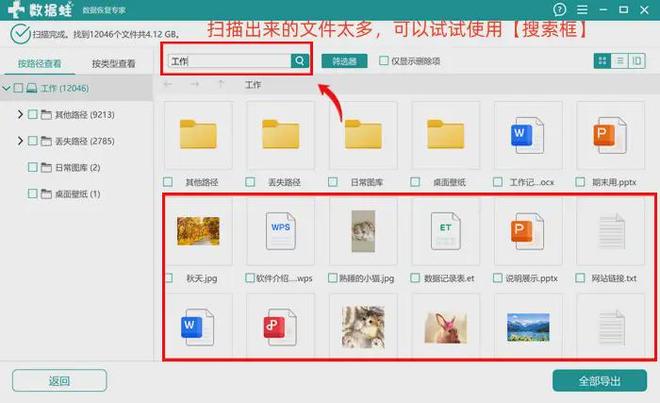Check the 丢失路径 (2785) tree checkbox
Image resolution: width=660 pixels, height=403 pixels.
click(x=32, y=141)
